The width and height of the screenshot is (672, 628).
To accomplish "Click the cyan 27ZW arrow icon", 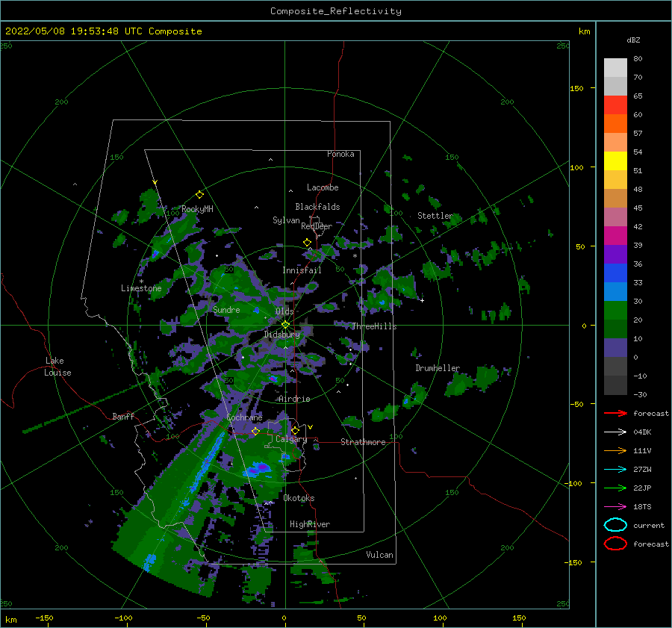I will click(615, 470).
